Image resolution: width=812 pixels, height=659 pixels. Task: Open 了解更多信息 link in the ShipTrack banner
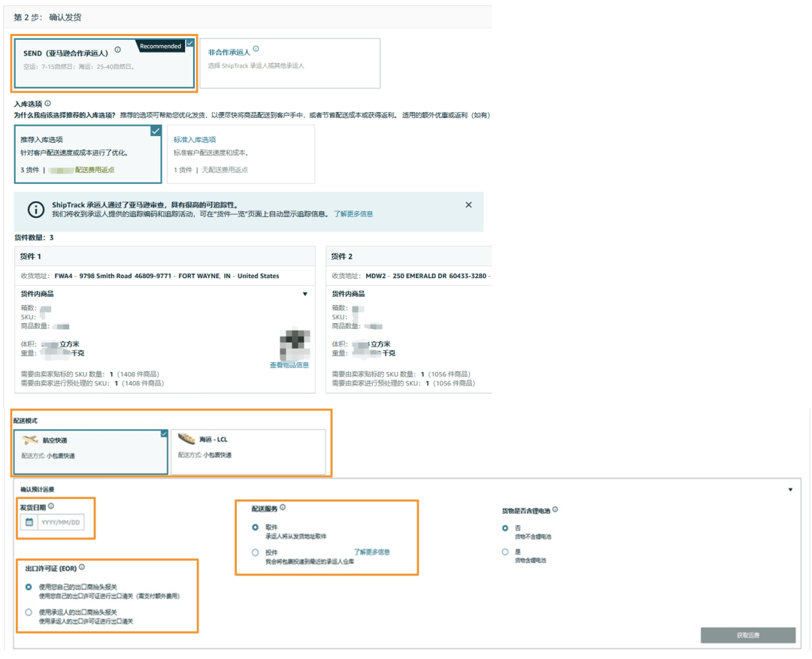point(353,214)
